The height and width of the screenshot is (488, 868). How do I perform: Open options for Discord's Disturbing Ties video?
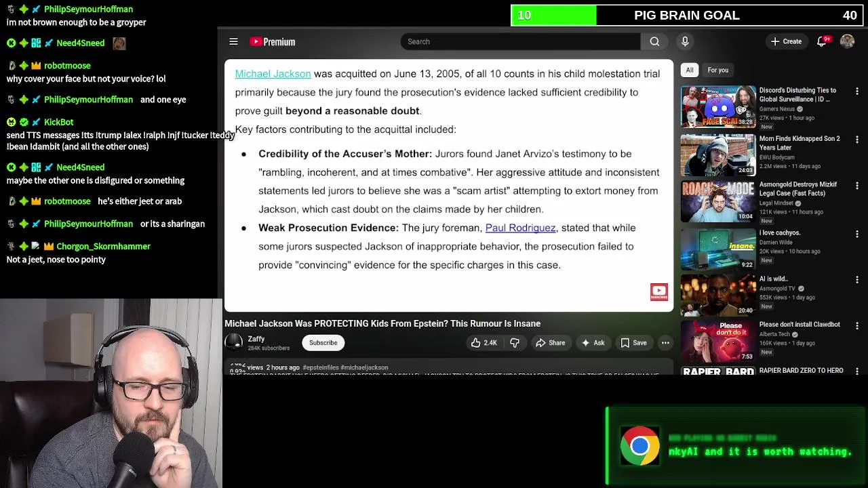[x=857, y=91]
